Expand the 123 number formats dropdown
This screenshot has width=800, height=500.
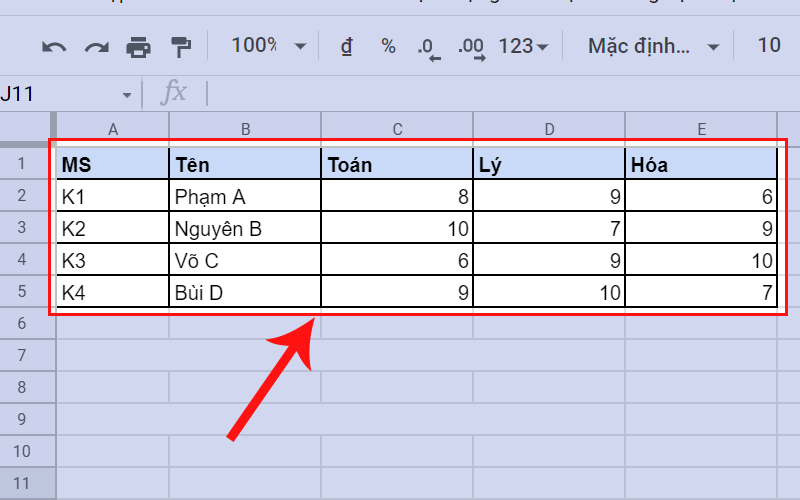(x=523, y=46)
